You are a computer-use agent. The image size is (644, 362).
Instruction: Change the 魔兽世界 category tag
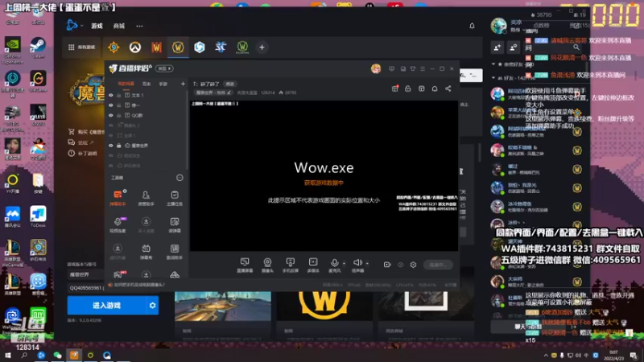pyautogui.click(x=213, y=93)
